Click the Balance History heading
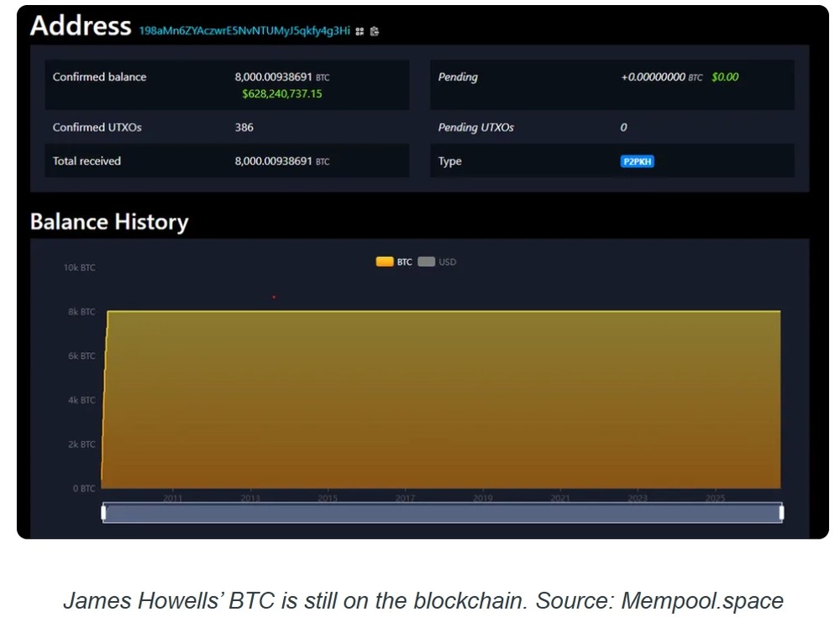The image size is (840, 617). pos(109,222)
